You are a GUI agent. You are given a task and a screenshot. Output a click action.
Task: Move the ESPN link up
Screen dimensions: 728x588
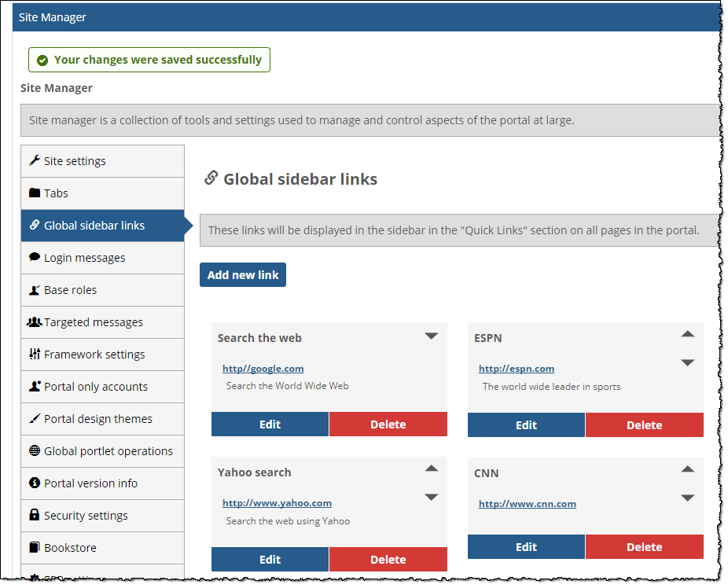[688, 333]
